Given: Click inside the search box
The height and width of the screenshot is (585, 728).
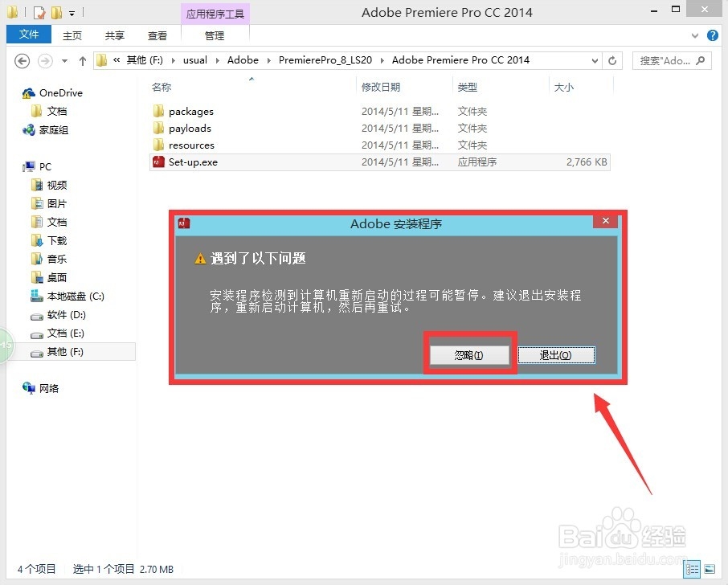Looking at the screenshot, I should 671,60.
